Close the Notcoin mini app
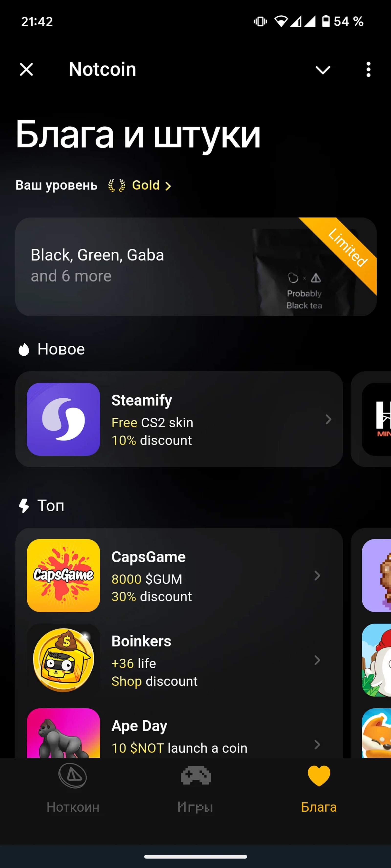391x868 pixels. click(x=26, y=69)
